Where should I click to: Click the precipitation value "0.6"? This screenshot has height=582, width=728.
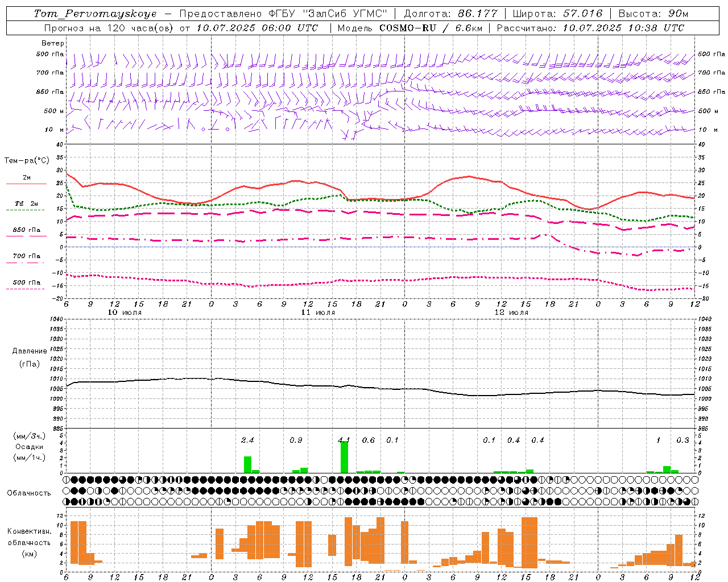(369, 440)
